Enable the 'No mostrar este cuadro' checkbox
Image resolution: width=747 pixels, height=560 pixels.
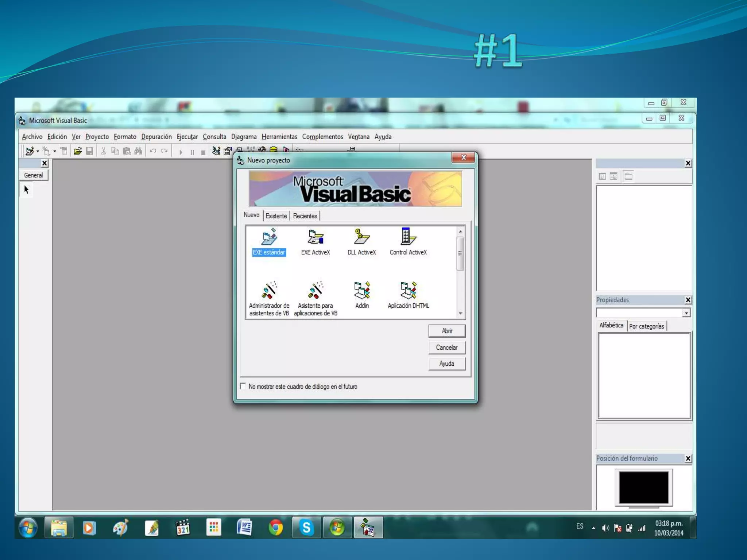243,386
